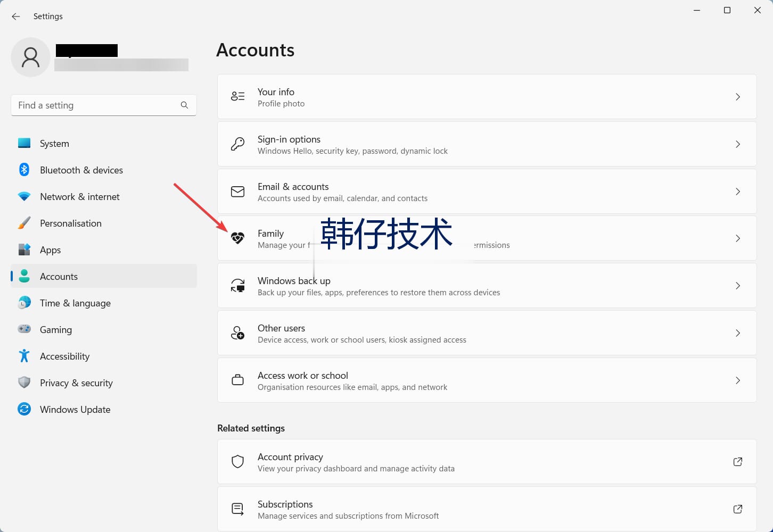Click the Gaming controller icon
Image resolution: width=773 pixels, height=532 pixels.
[24, 329]
